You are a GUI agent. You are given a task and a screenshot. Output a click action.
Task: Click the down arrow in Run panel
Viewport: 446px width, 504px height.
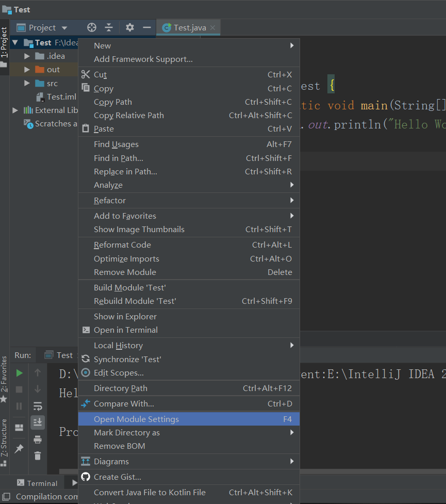tap(38, 389)
